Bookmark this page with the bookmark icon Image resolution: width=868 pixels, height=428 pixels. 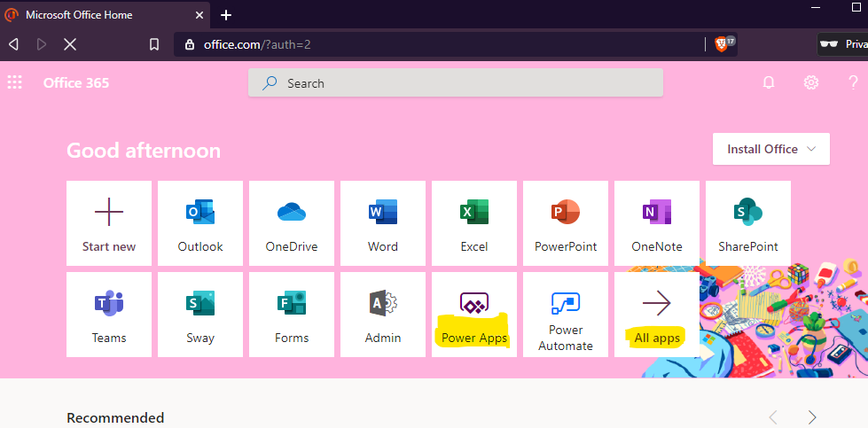tap(154, 44)
